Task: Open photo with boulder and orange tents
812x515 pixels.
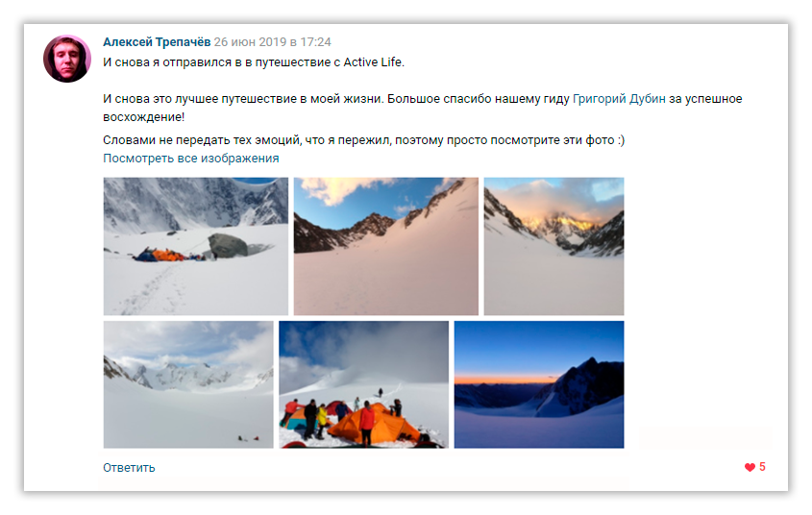Action: point(196,246)
